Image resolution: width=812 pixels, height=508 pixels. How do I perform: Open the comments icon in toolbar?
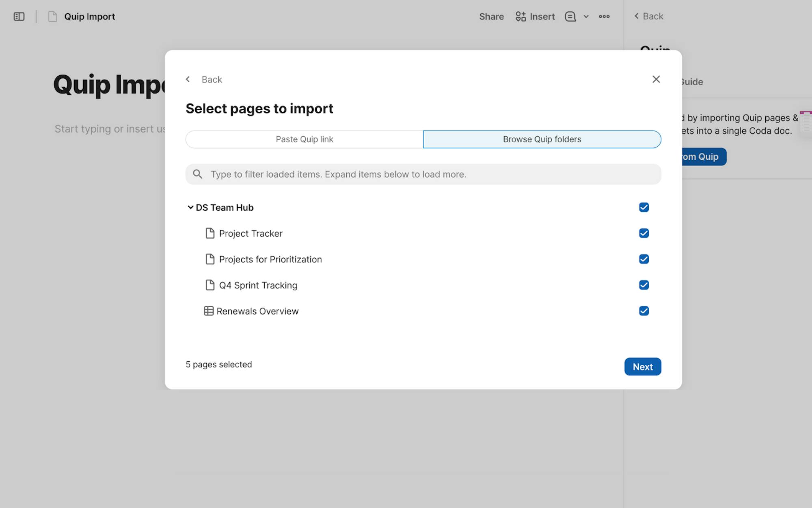tap(570, 17)
